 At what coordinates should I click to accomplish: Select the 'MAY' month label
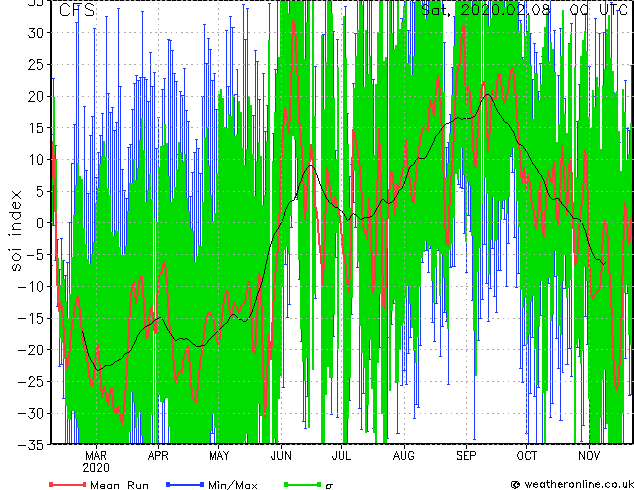tap(219, 456)
